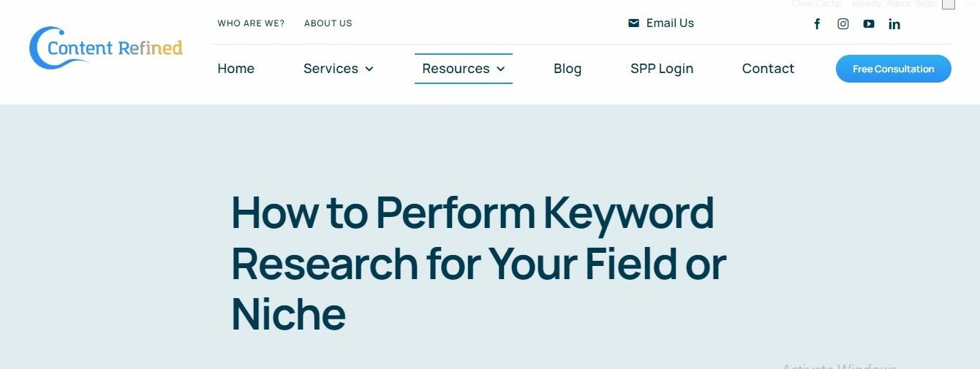Viewport: 980px width, 369px height.
Task: Click the Email Us link text
Action: [670, 23]
